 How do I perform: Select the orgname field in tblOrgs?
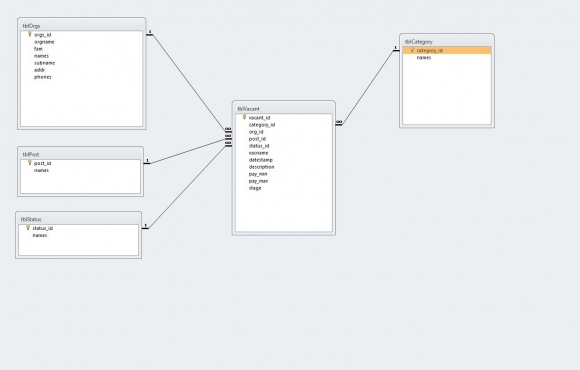pyautogui.click(x=44, y=42)
